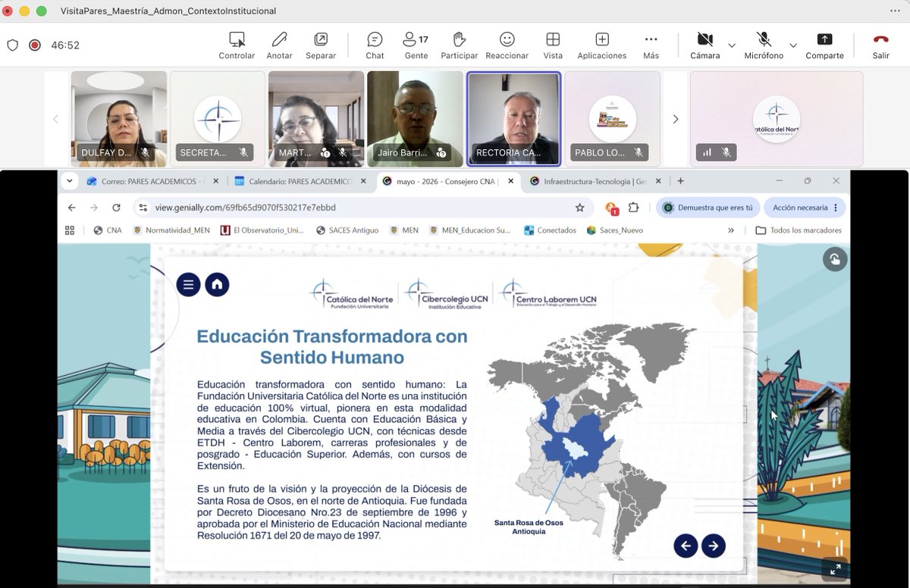Close the Calendario tab
Image resolution: width=910 pixels, height=588 pixels.
click(x=363, y=181)
